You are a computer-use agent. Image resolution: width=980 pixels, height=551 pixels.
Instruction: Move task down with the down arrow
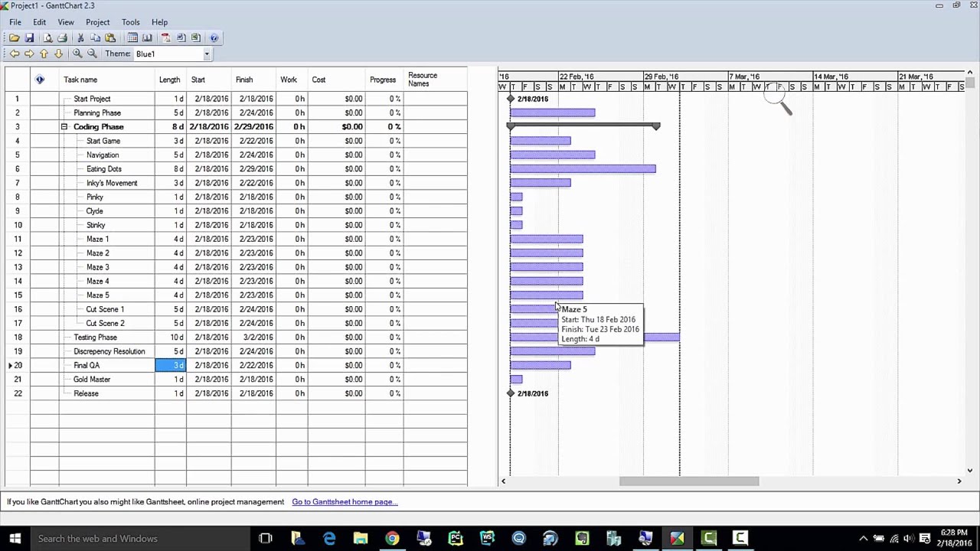point(58,54)
